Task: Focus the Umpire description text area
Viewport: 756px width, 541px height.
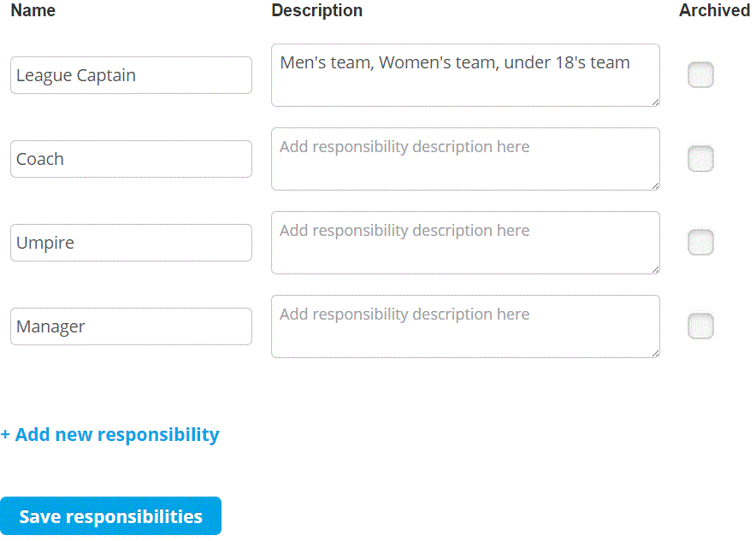Action: coord(465,243)
